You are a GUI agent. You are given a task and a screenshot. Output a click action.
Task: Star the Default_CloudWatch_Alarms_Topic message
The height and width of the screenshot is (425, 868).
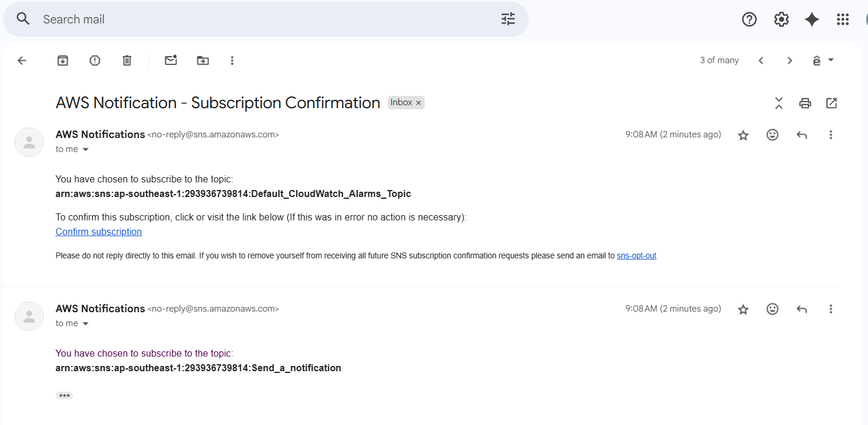tap(743, 135)
